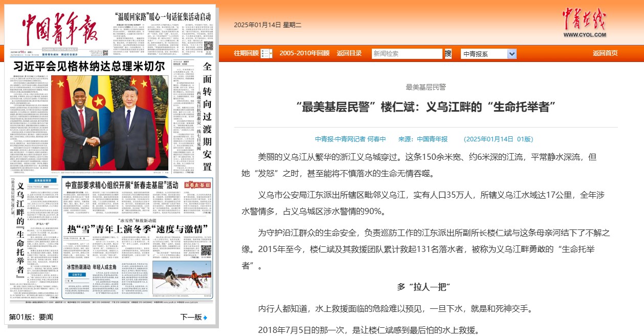Open the 往期回顾 calendar list icon
Screen dimensions: 644x336
[x=267, y=54]
